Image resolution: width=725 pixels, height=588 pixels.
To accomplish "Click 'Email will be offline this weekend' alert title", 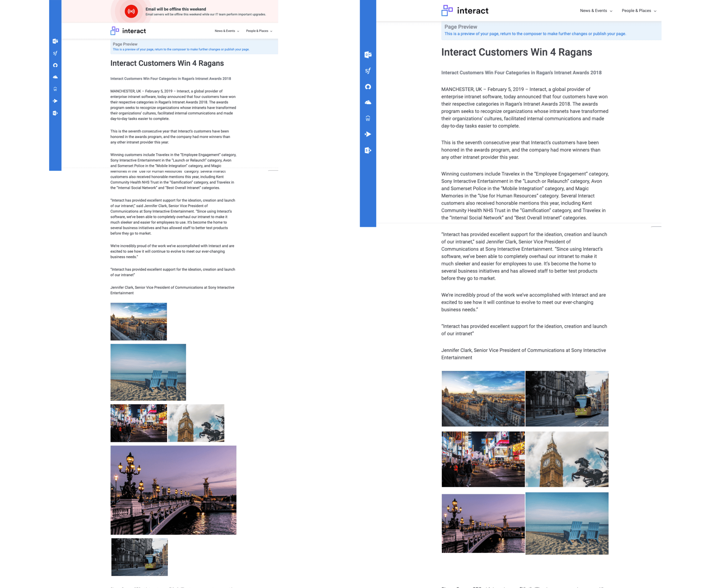I will pos(176,9).
